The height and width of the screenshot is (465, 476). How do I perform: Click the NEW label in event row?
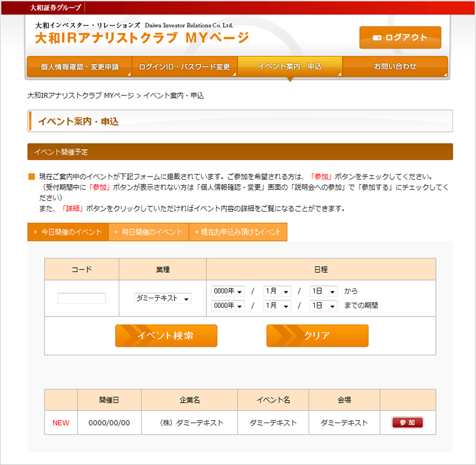pos(61,423)
